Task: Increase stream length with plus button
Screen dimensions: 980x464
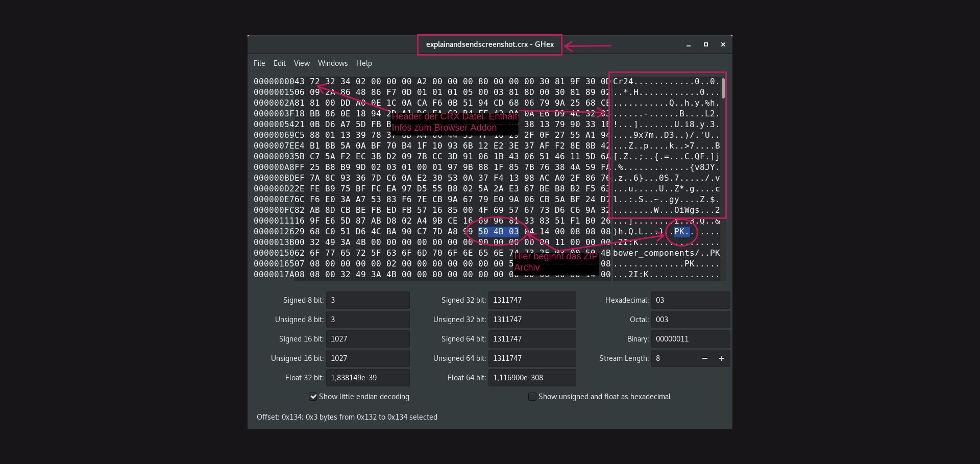Action: tap(722, 358)
